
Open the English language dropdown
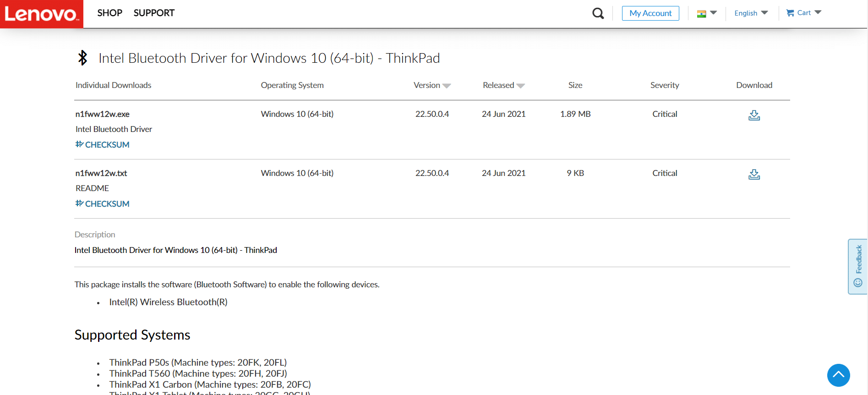point(751,13)
